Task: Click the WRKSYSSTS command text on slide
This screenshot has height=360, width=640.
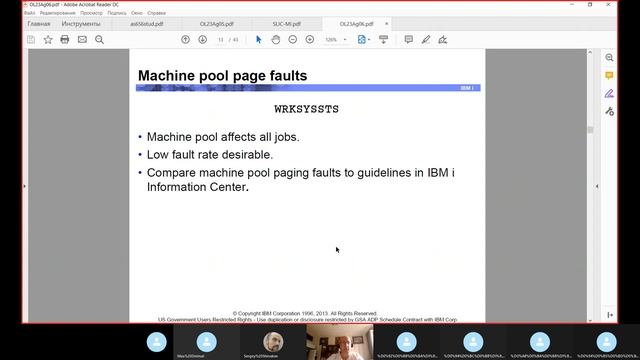Action: click(307, 109)
